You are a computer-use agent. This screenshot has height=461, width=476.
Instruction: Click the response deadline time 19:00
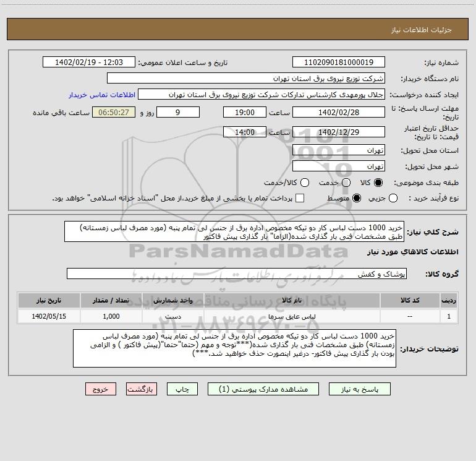click(x=245, y=112)
